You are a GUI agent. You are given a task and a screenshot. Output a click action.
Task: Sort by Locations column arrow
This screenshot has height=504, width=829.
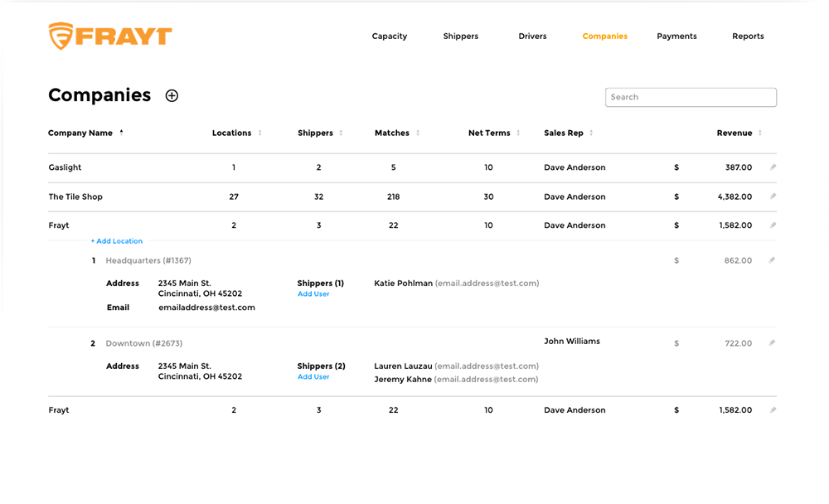(259, 133)
